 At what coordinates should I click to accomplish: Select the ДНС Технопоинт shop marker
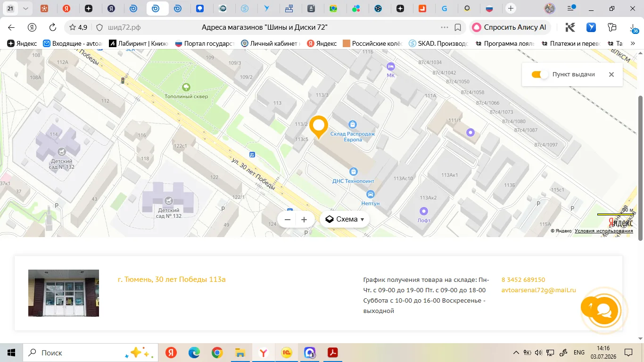(x=353, y=171)
